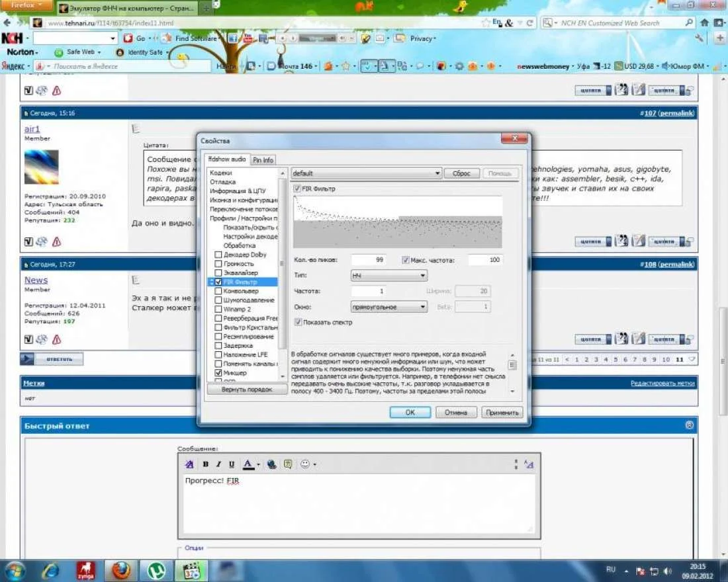Screen dimensions: 728x582
Task: Insert link with the globe editor icon
Action: click(x=271, y=464)
